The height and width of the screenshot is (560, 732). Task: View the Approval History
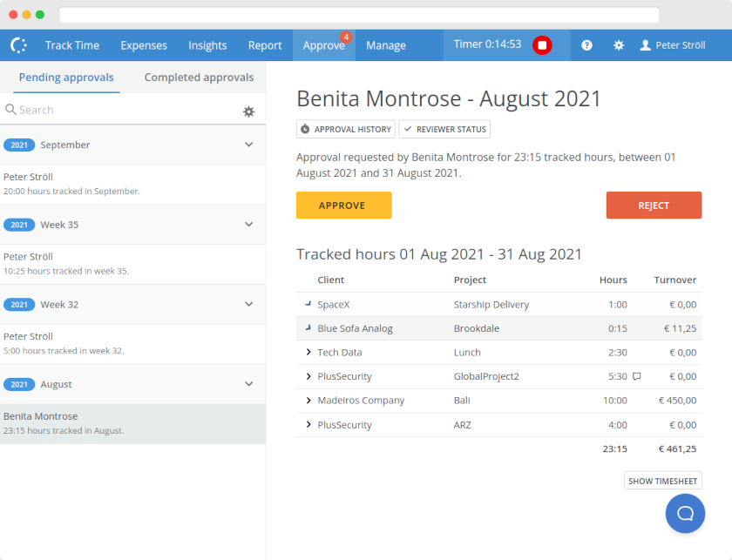pyautogui.click(x=345, y=129)
